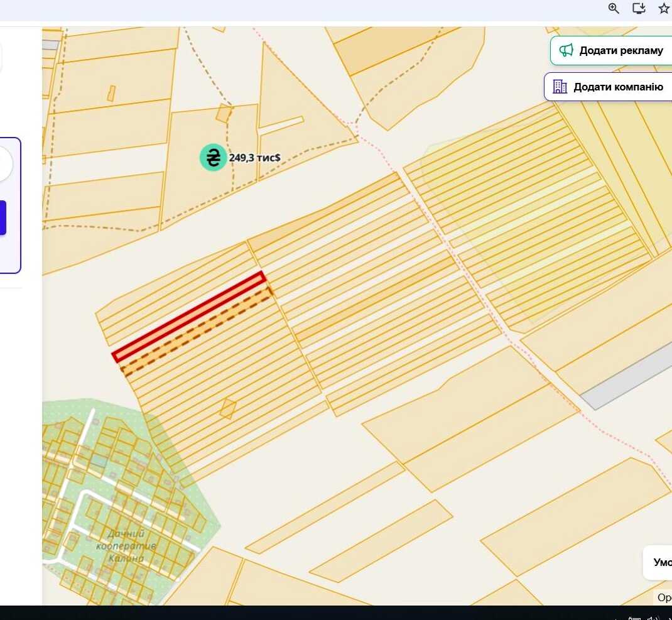Select the grey parcel on the right side
Viewport: 672px width, 620px height.
pyautogui.click(x=627, y=376)
